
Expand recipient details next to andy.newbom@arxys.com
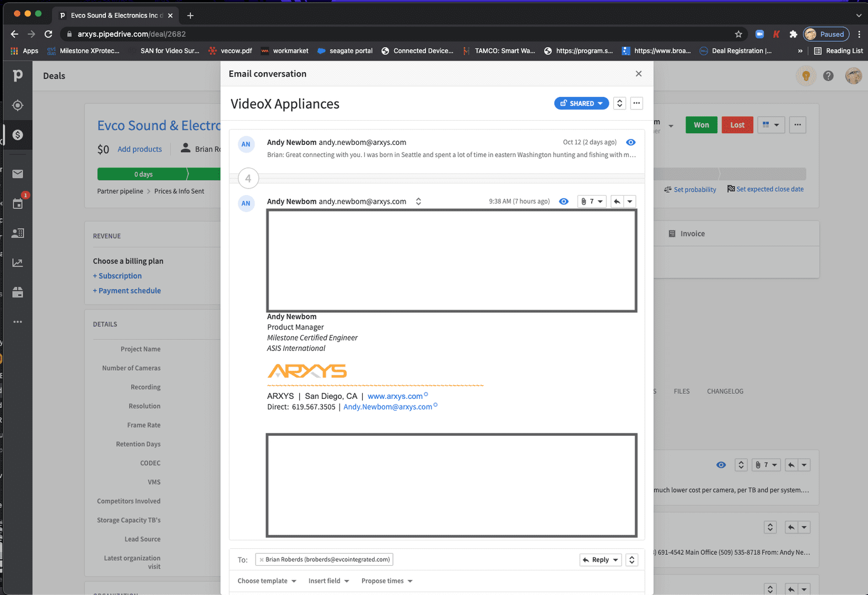click(x=418, y=201)
